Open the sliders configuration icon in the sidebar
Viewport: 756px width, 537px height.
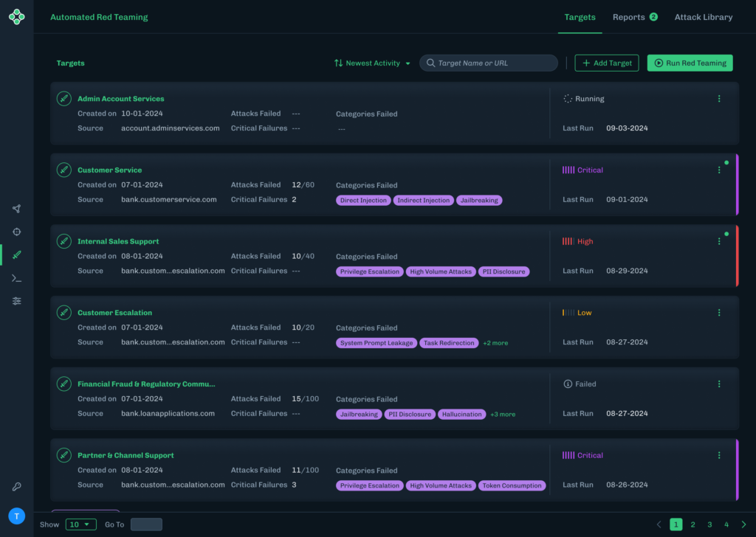pyautogui.click(x=16, y=300)
